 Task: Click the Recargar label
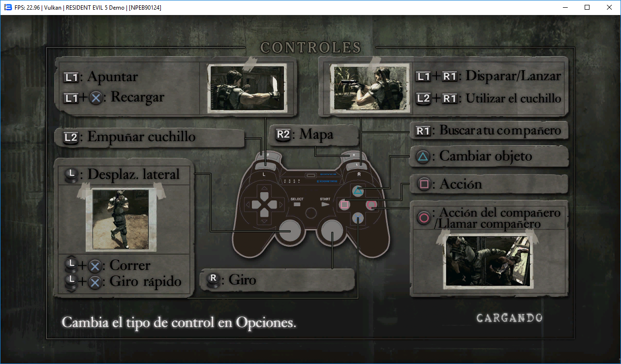pos(138,97)
